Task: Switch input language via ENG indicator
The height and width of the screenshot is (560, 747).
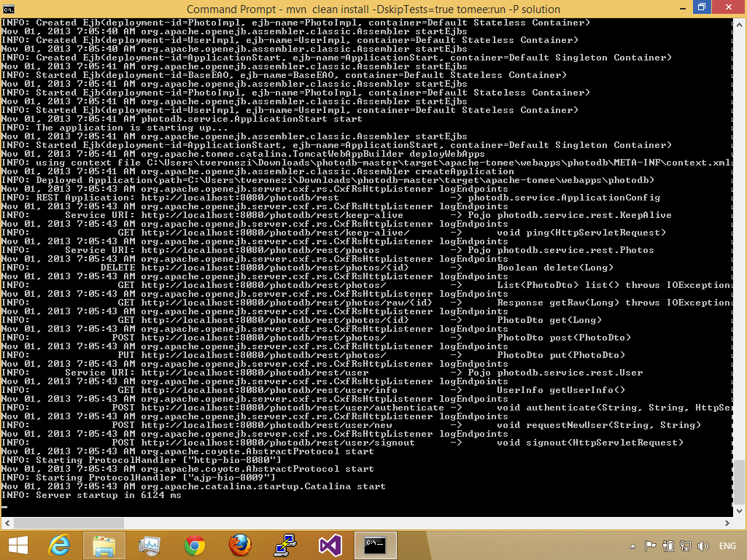Action: [727, 545]
